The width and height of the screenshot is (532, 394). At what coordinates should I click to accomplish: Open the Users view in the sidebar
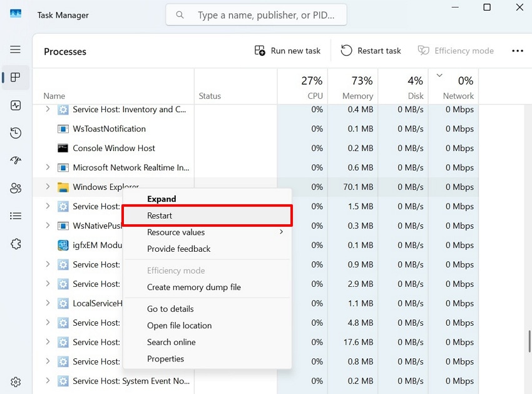click(x=16, y=188)
